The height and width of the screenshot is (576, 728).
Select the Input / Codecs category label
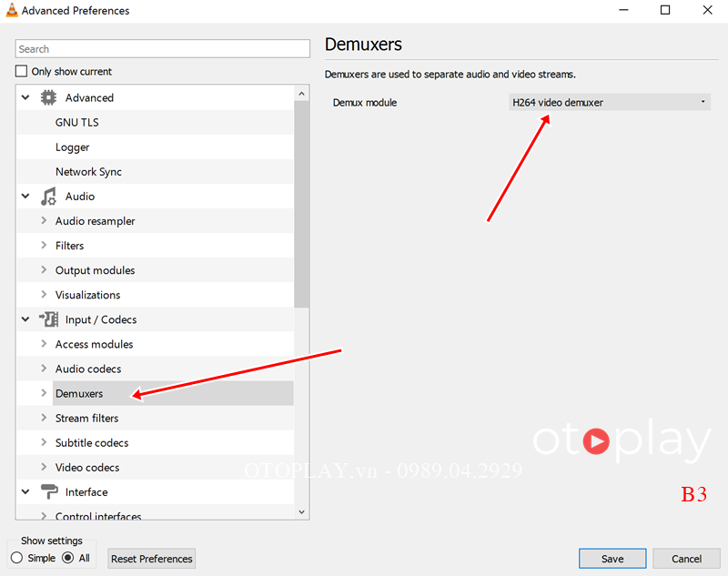101,319
